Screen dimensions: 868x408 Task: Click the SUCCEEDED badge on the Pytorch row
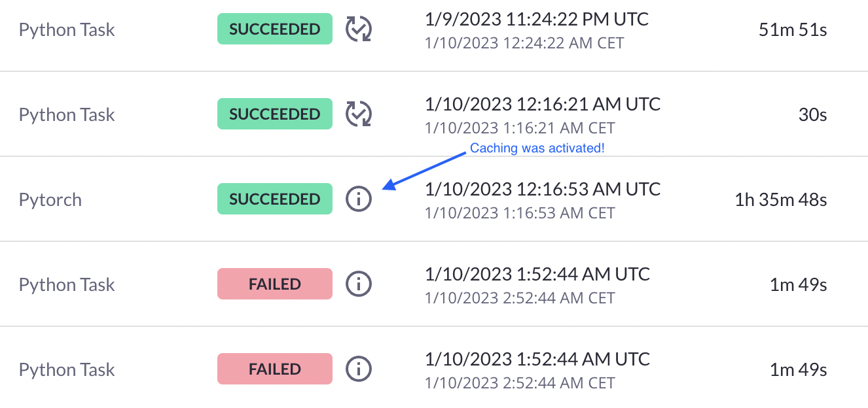click(x=274, y=199)
